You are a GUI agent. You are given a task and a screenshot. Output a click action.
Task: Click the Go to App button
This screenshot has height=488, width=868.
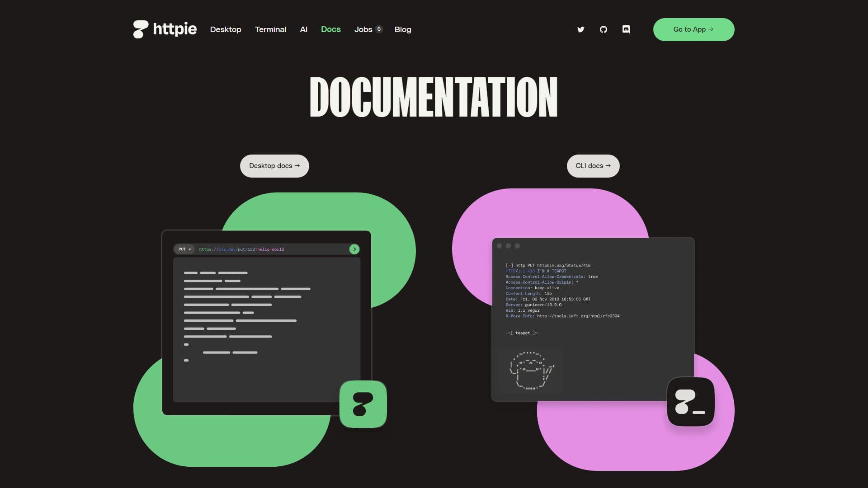(694, 29)
